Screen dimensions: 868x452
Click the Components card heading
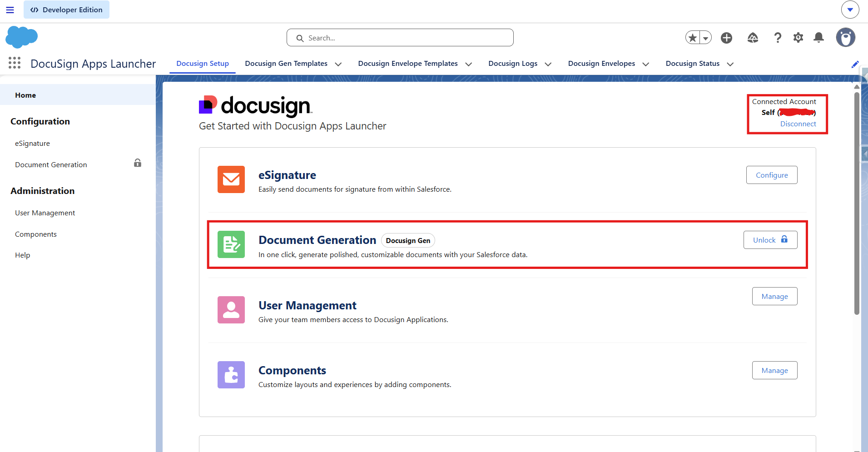tap(292, 371)
